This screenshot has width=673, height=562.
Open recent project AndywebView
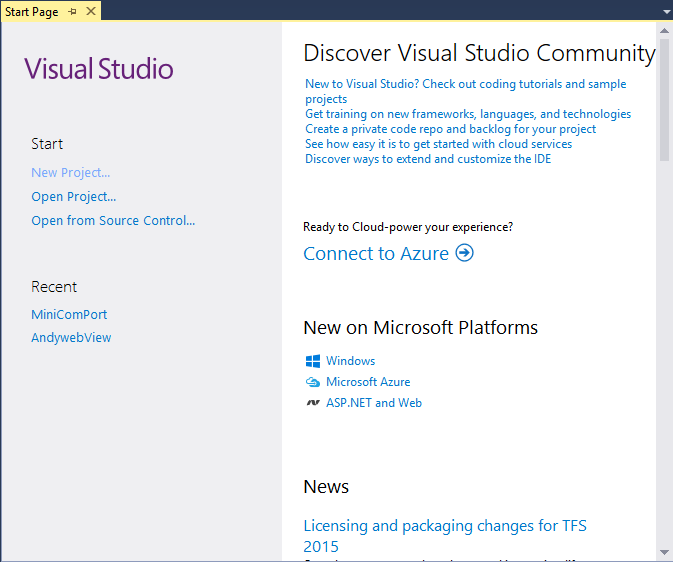(x=71, y=337)
